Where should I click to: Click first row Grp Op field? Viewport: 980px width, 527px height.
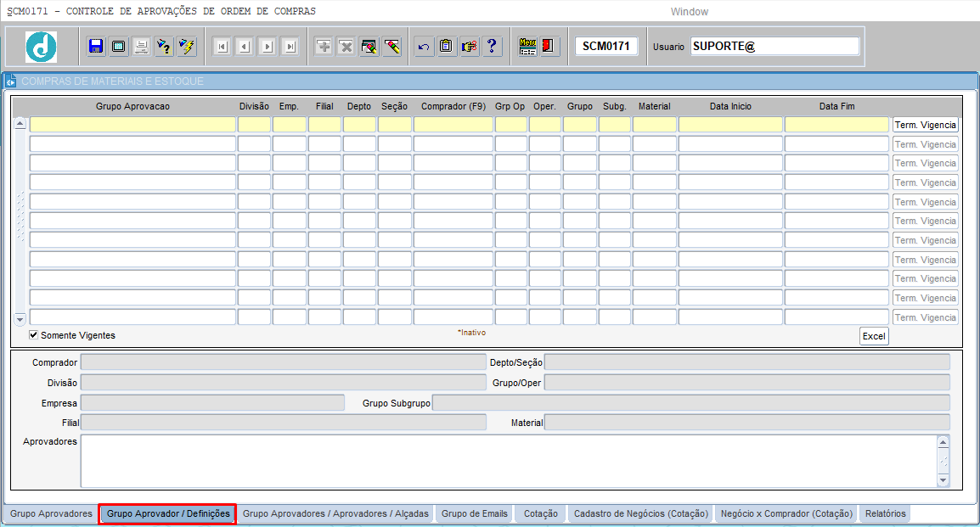[x=510, y=125]
